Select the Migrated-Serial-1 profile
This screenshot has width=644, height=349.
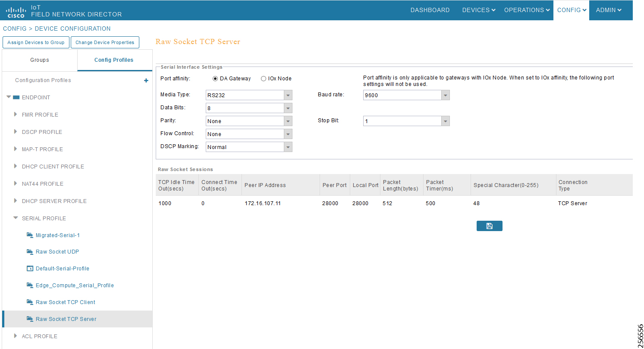(58, 235)
